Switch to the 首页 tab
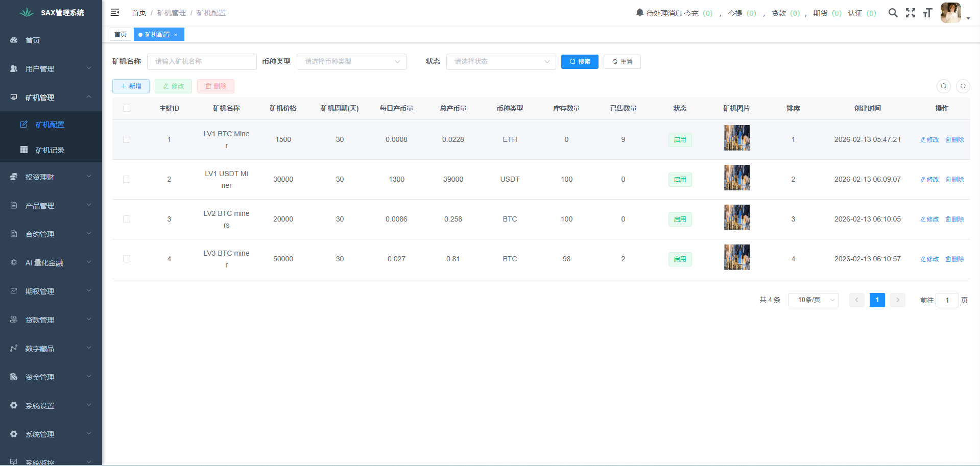 click(121, 34)
